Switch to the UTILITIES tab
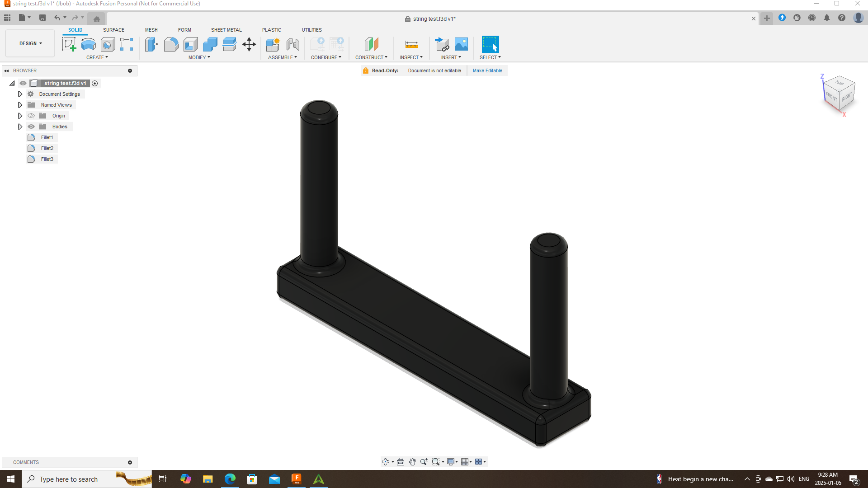The width and height of the screenshot is (868, 488). pos(312,30)
